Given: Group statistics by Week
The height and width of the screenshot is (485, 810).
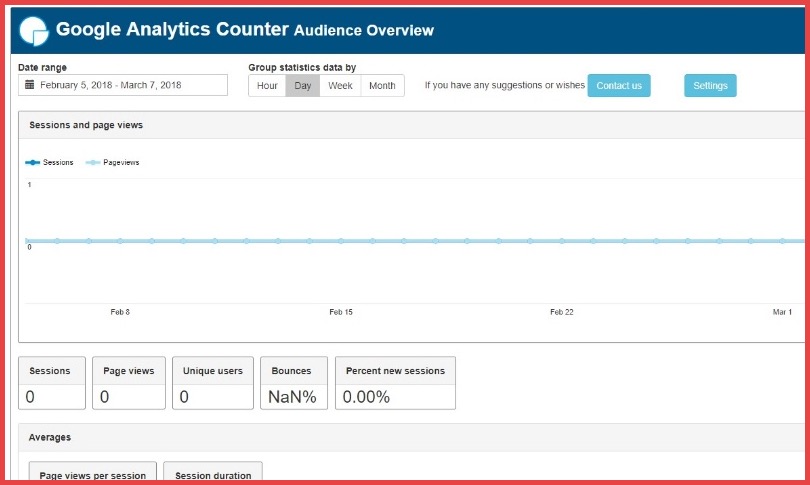Looking at the screenshot, I should tap(340, 86).
